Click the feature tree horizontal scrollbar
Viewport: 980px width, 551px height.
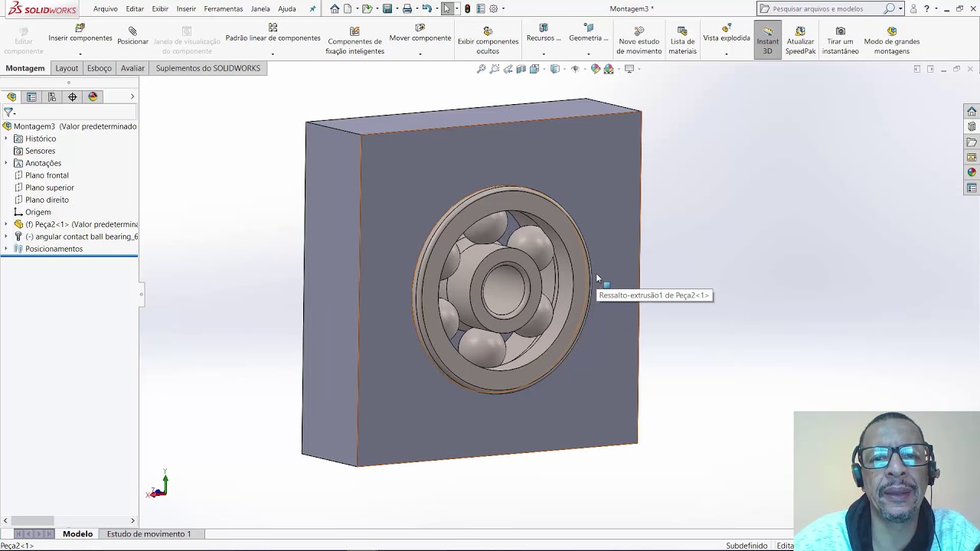click(32, 520)
